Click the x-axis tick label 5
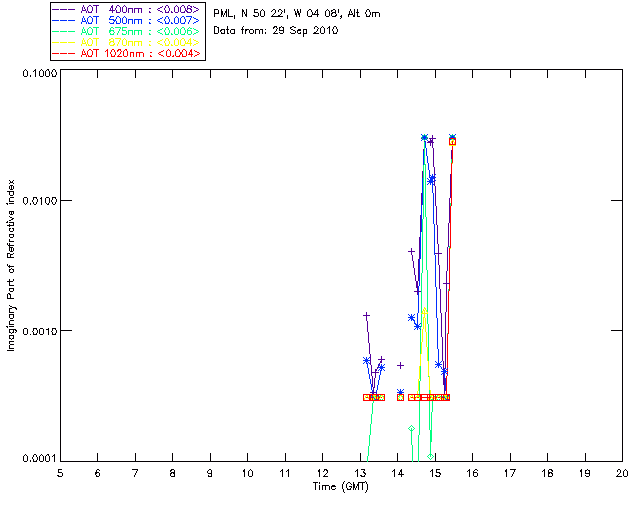Screen dimensions: 640x512 [60, 473]
